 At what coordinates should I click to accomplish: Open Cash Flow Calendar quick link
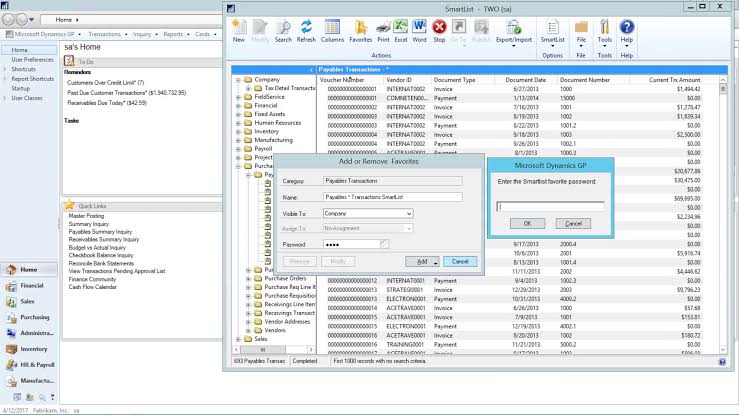(92, 287)
